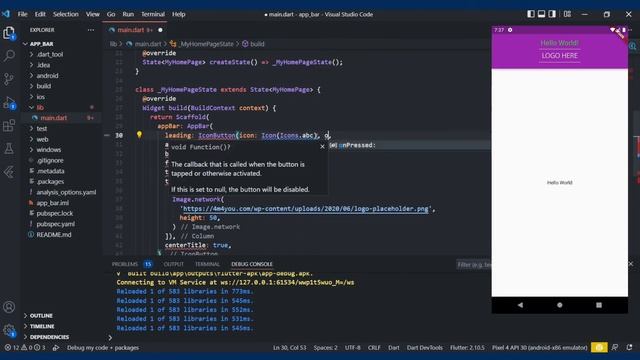Close the onPressed documentation popup
Image resolution: width=640 pixels, height=360 pixels.
pyautogui.click(x=322, y=147)
